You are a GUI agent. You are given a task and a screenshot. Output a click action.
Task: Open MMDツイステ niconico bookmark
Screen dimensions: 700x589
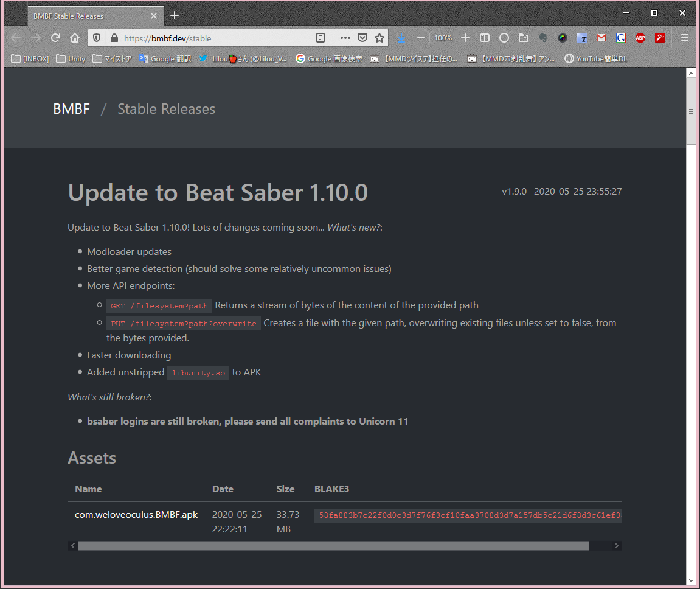point(414,59)
